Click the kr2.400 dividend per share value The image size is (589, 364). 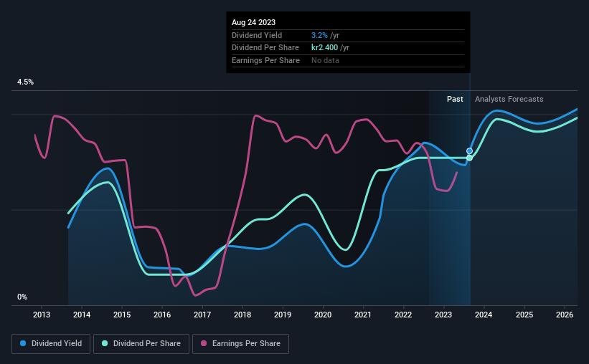[x=324, y=48]
